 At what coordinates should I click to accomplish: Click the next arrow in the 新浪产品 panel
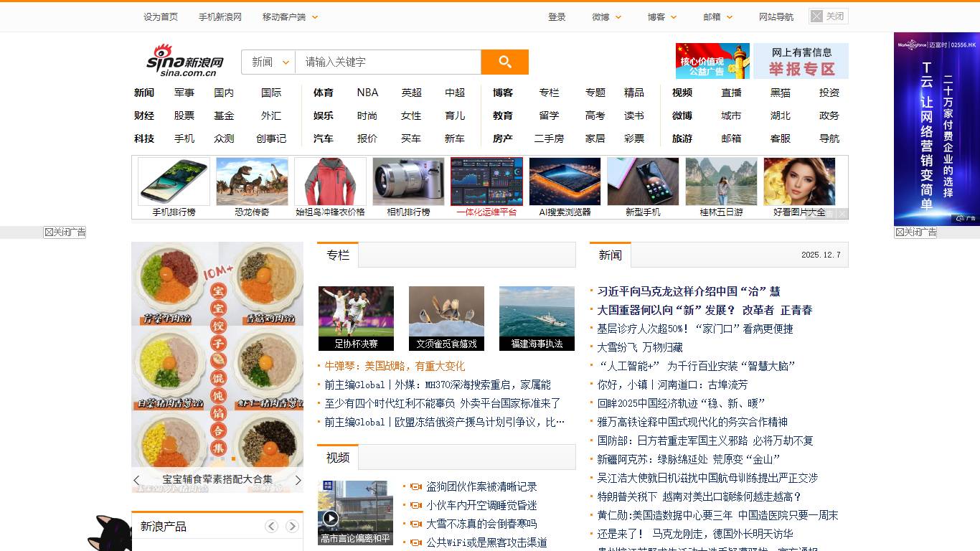coord(293,526)
